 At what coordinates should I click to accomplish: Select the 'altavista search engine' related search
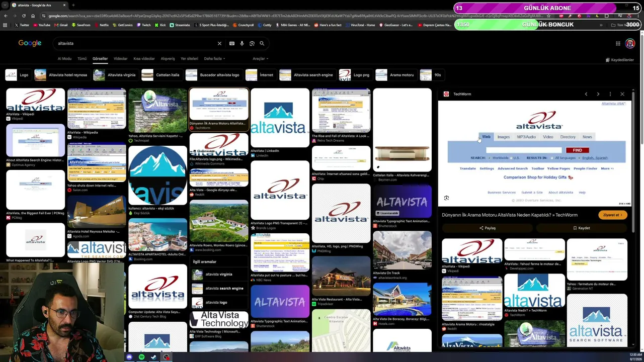219,289
